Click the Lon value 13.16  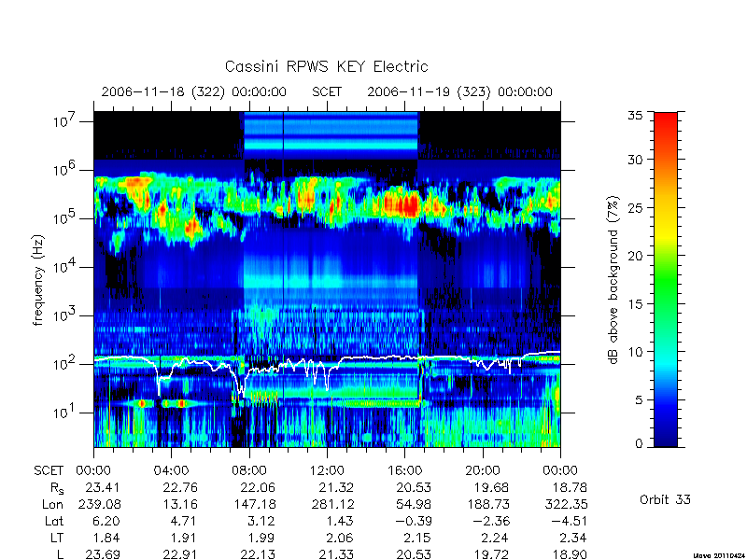(180, 504)
